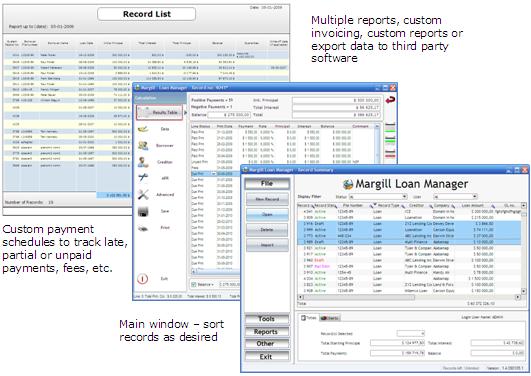This screenshot has width=531, height=376.
Task: Switch to the Alerts tab
Action: tap(330, 318)
